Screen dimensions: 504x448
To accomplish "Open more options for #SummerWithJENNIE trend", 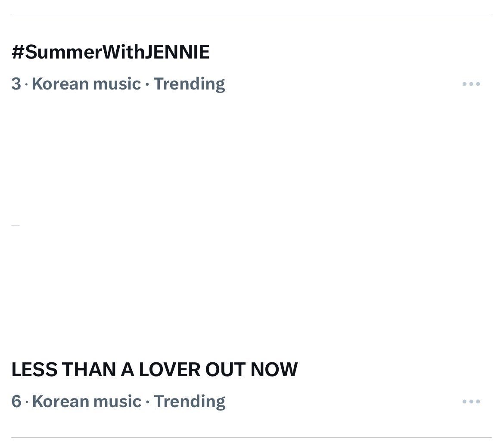I will coord(471,84).
